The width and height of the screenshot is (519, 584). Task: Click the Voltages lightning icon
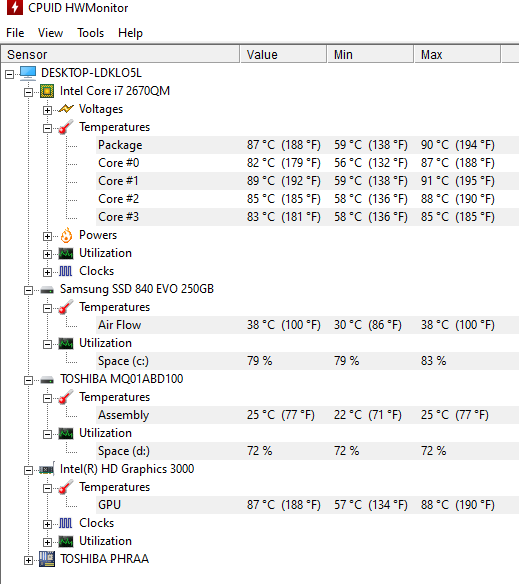tap(66, 109)
